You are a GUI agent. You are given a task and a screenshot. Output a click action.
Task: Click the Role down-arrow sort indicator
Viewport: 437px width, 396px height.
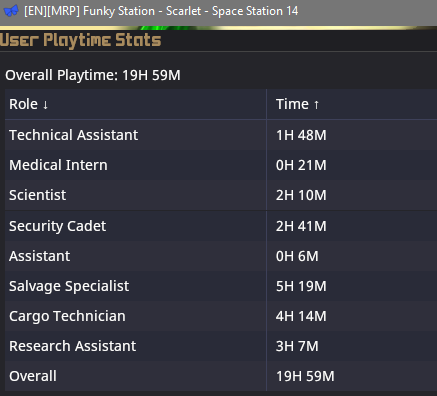(x=46, y=105)
